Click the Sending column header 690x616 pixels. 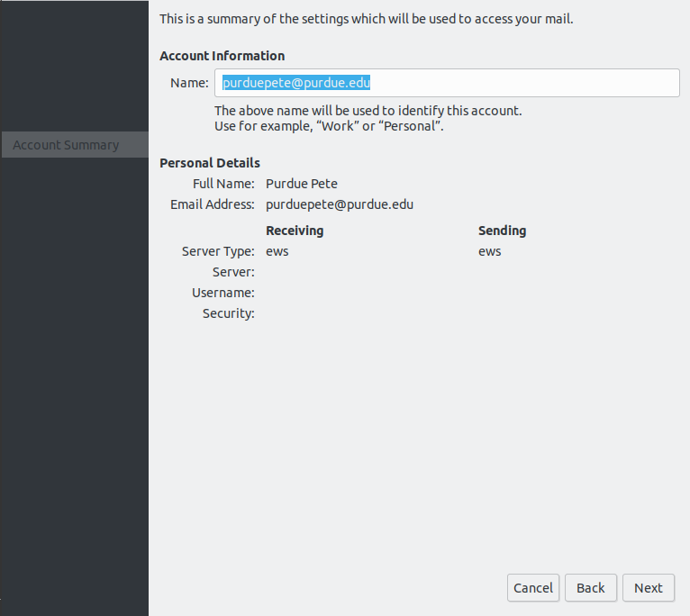coord(502,231)
